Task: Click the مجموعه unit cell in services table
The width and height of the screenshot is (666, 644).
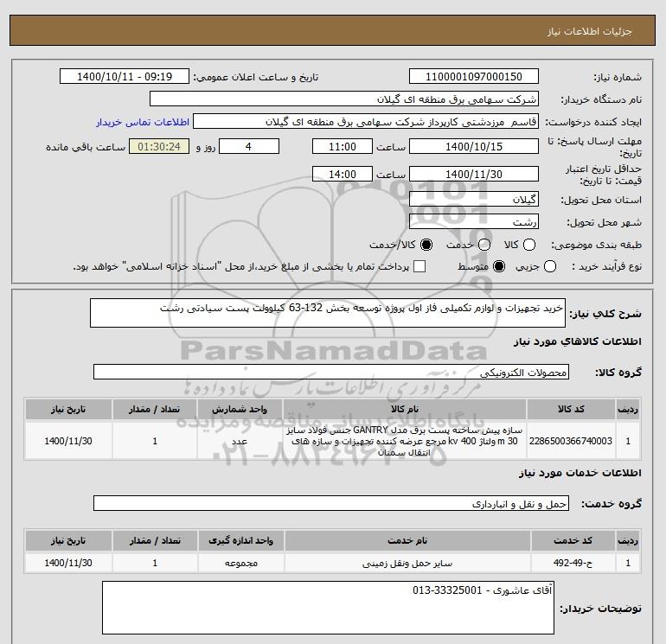Action: tap(240, 563)
